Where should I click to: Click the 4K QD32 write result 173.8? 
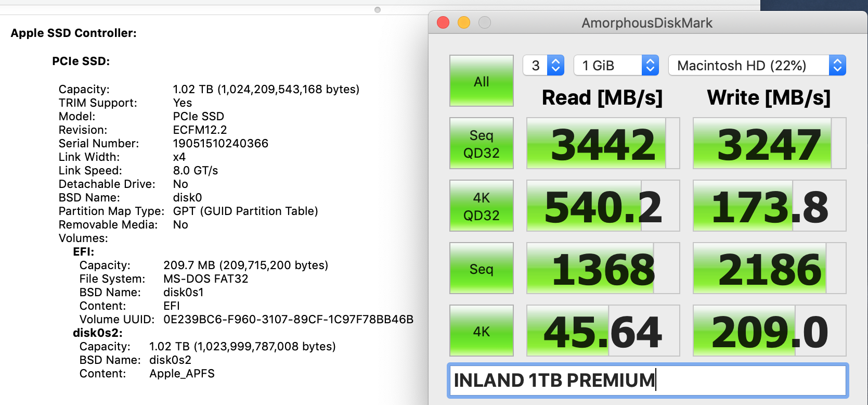(x=770, y=206)
